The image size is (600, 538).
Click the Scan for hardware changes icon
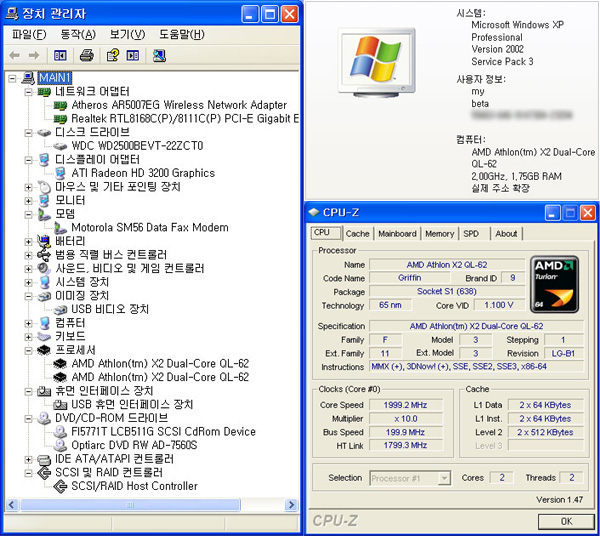(x=159, y=56)
